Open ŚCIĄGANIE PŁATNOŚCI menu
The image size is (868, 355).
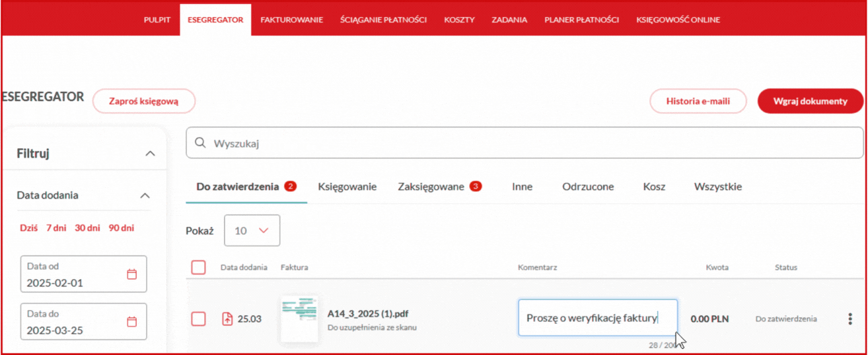pos(384,20)
